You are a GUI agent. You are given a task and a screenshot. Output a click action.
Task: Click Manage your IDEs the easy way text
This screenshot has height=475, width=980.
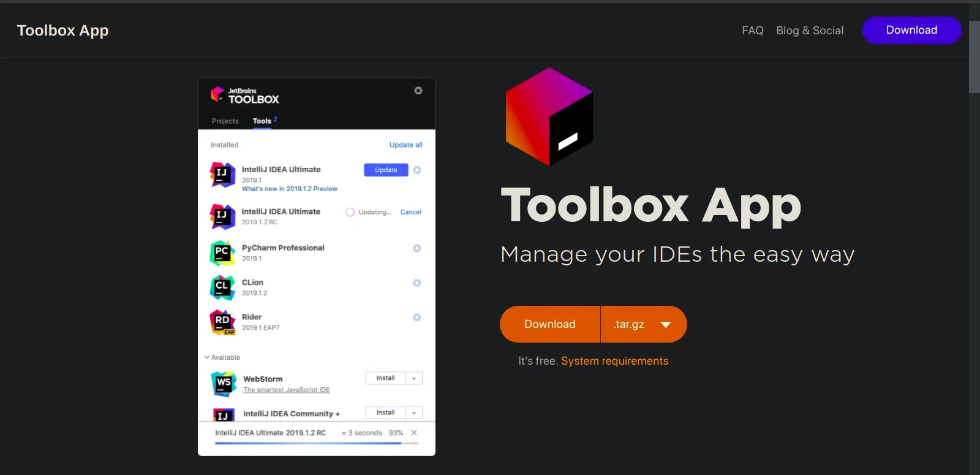[677, 254]
